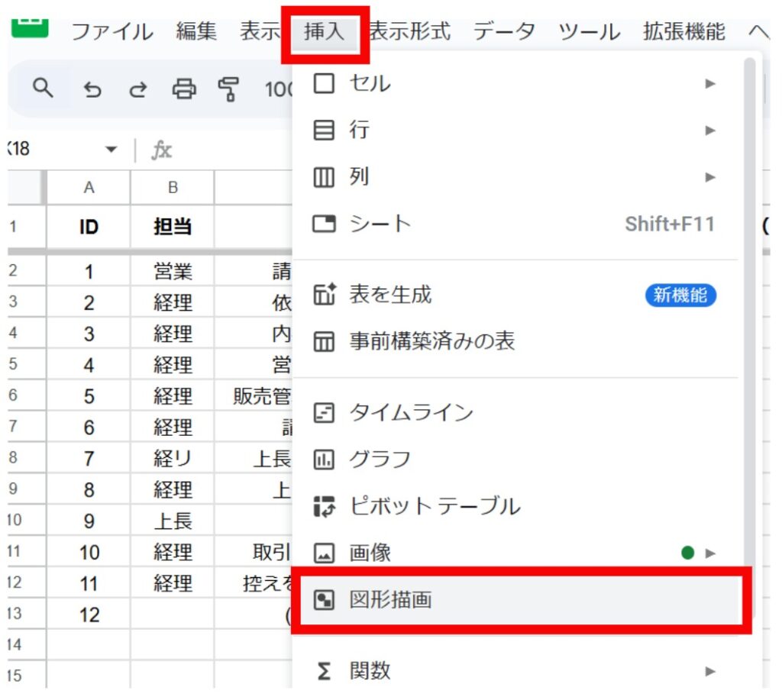
Task: Open the name box dropdown arrow
Action: [x=112, y=150]
